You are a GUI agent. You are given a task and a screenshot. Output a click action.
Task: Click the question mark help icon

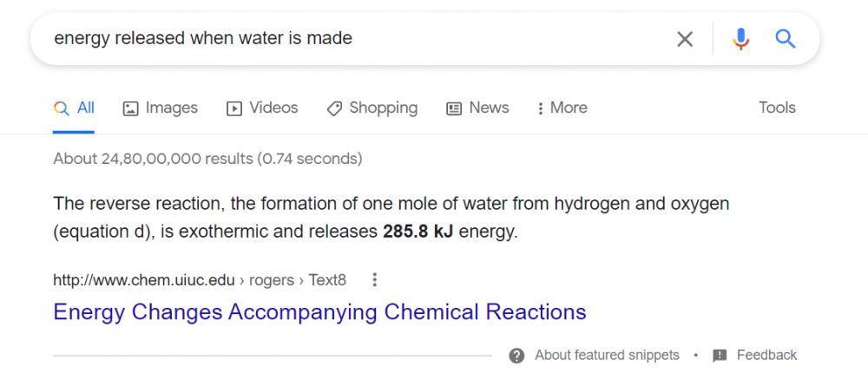pos(517,356)
